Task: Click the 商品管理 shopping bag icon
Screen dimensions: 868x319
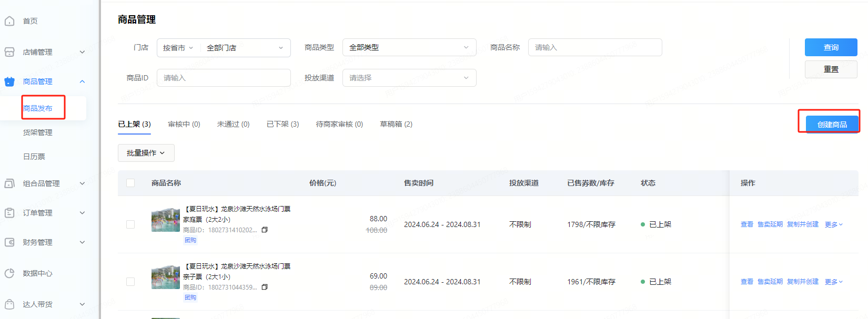Action: pyautogui.click(x=9, y=81)
